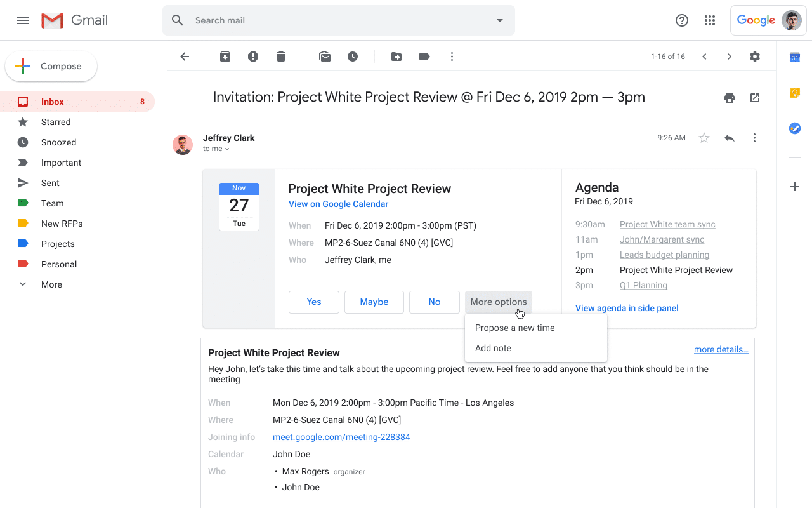Open Google apps grid launcher
This screenshot has width=812, height=508.
[x=710, y=20]
